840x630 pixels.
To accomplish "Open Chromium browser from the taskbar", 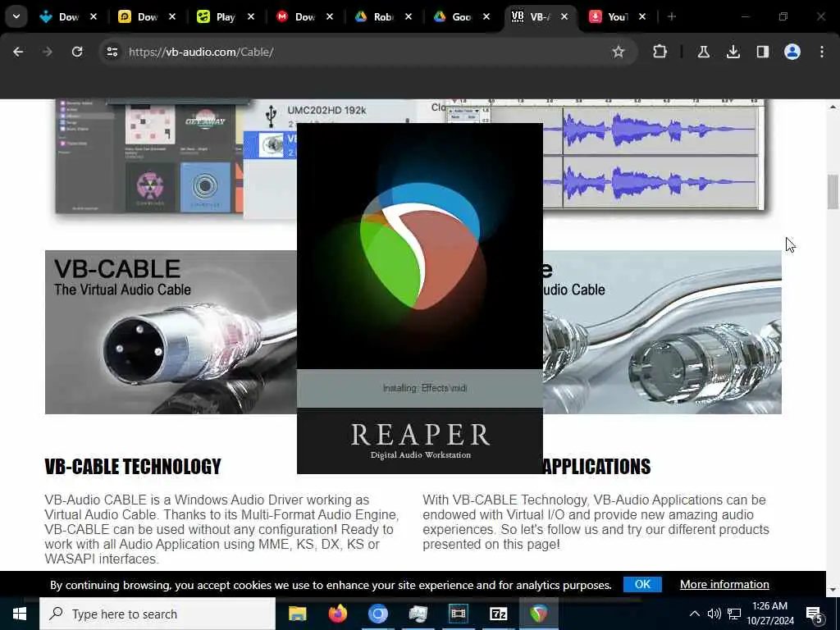I will [377, 614].
